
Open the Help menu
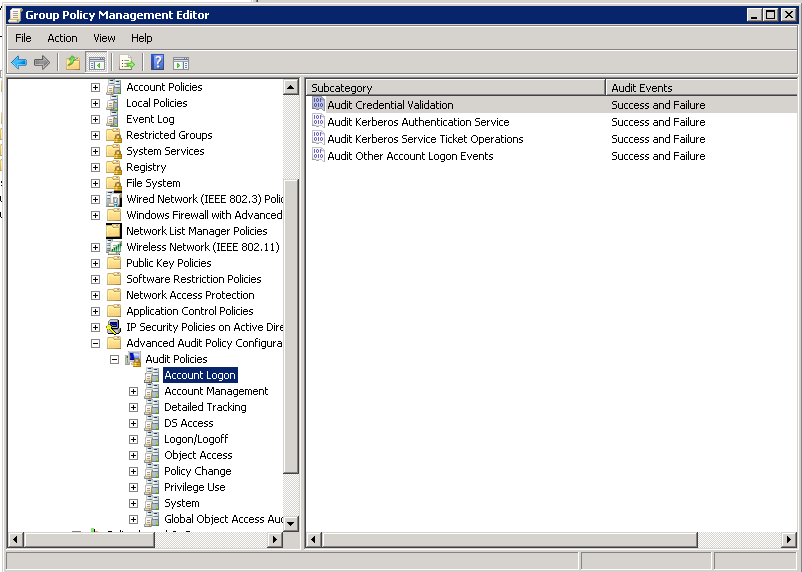click(x=142, y=38)
